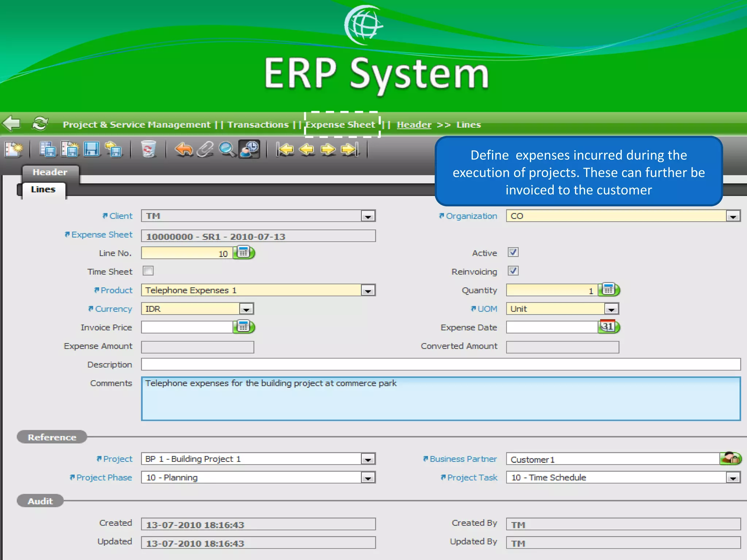This screenshot has width=747, height=560.
Task: Open search with magnifying glass icon
Action: 227,149
